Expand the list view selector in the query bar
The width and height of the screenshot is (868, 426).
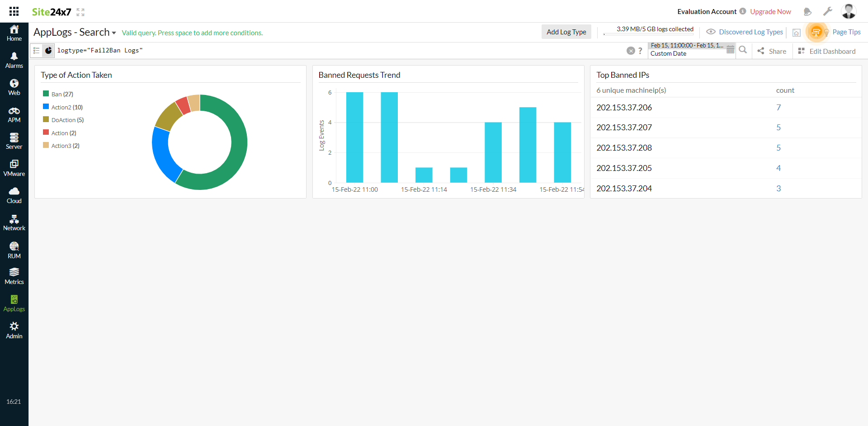tap(36, 50)
